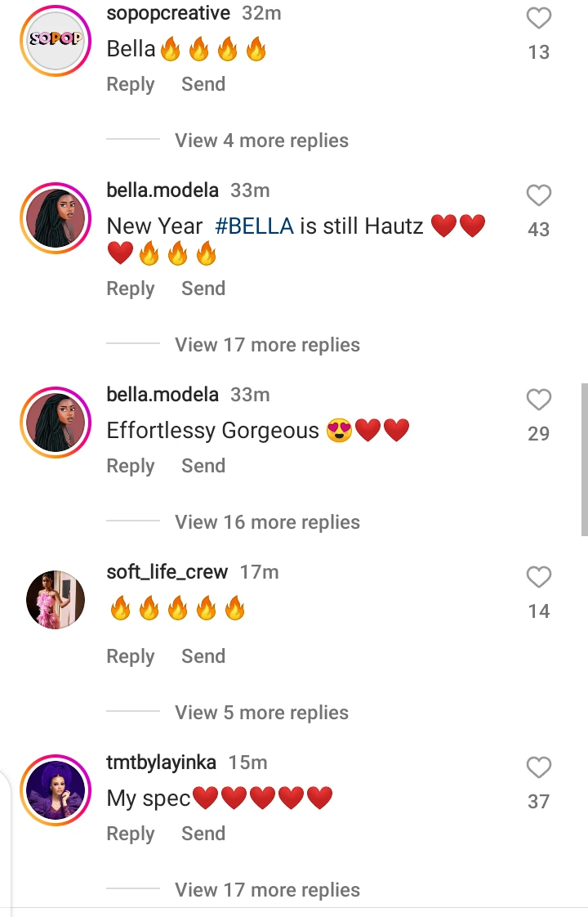Viewport: 588px width, 917px height.
Task: Reply to sopopcreative's comment
Action: coord(131,84)
